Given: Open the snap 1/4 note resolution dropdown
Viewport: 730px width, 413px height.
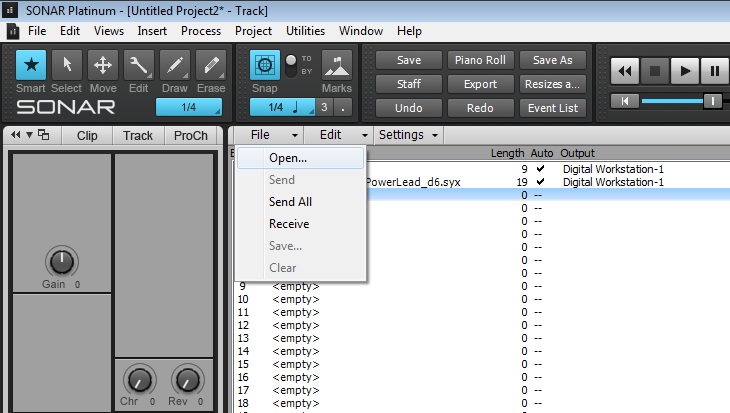Looking at the screenshot, I should click(282, 108).
